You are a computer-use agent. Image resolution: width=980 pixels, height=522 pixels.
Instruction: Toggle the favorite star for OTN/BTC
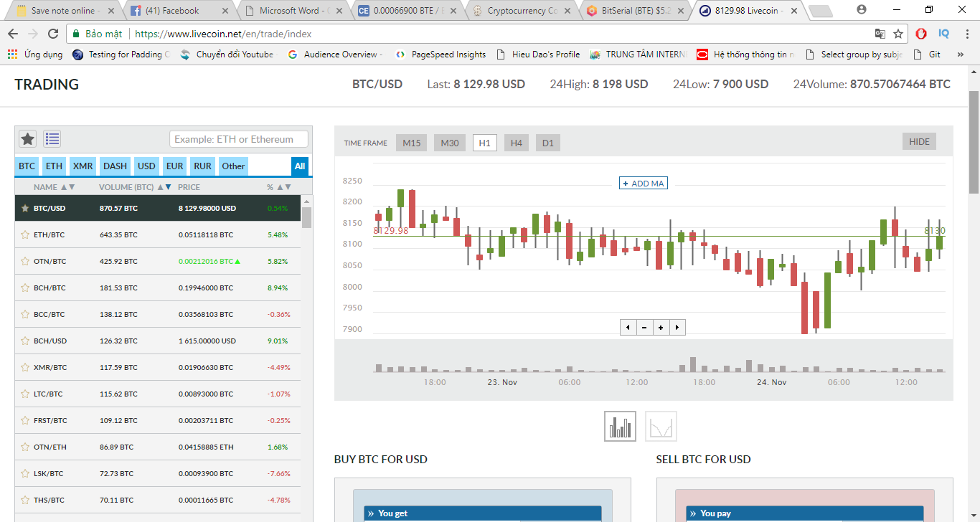(x=25, y=261)
